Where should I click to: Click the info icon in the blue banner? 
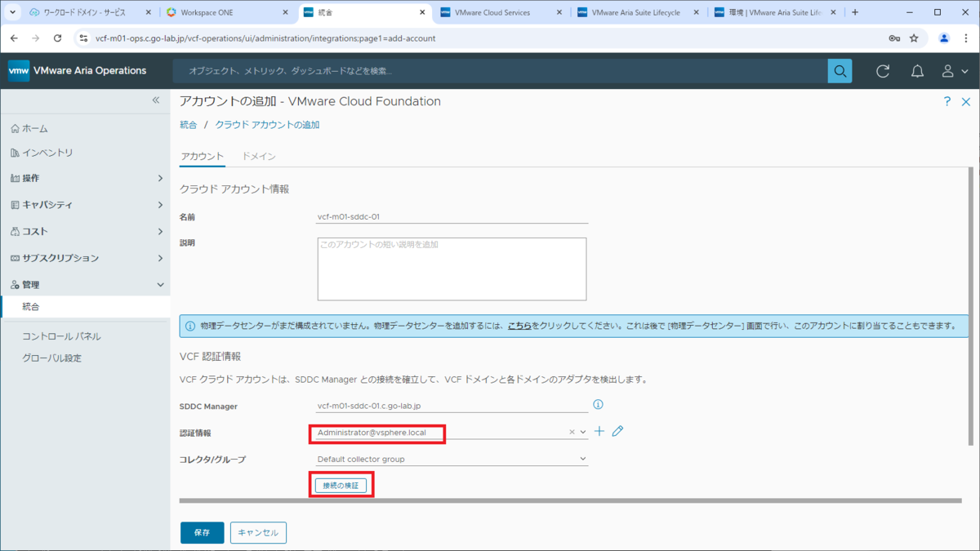tap(189, 326)
